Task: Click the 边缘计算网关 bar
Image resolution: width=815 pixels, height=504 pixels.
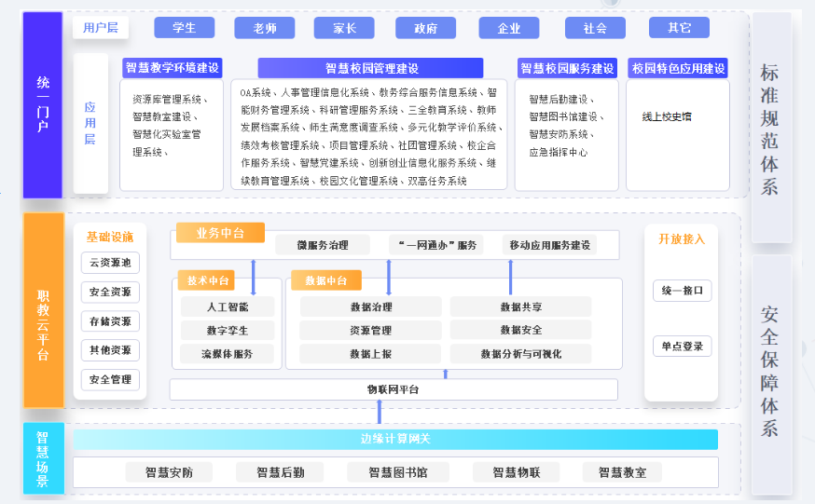Action: pos(395,439)
